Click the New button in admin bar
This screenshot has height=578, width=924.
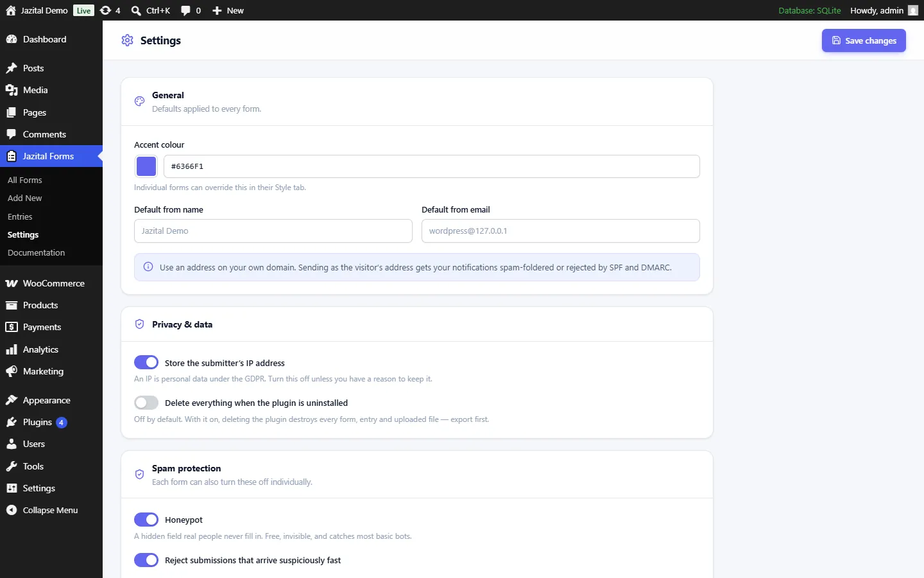pos(228,10)
